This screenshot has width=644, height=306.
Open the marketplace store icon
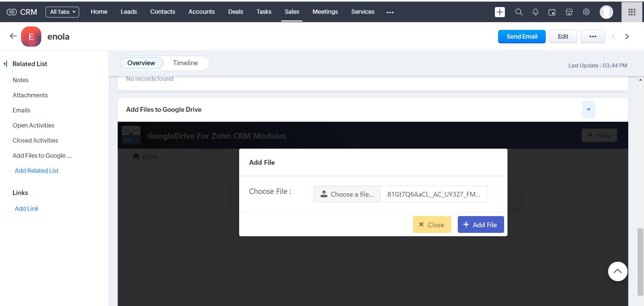(x=569, y=12)
